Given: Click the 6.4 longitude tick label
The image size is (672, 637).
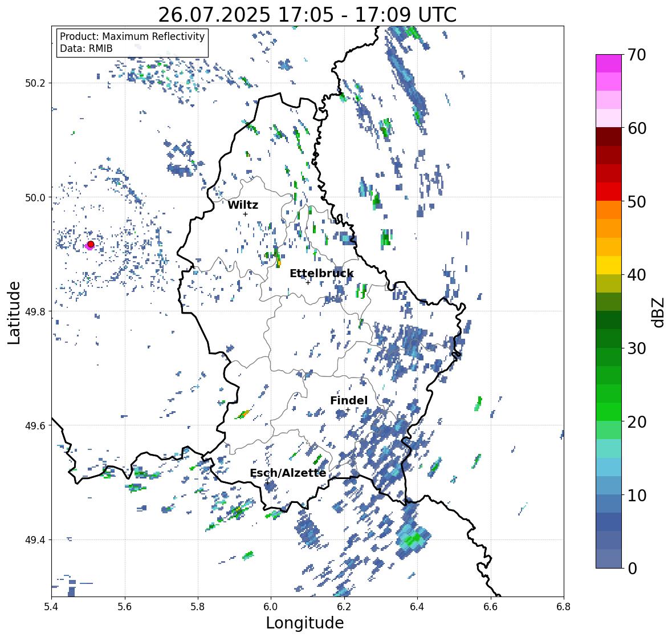Looking at the screenshot, I should coord(417,607).
